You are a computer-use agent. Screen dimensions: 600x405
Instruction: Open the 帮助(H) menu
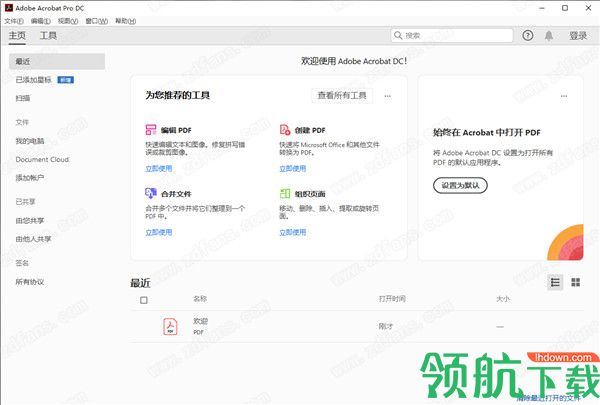[x=126, y=21]
